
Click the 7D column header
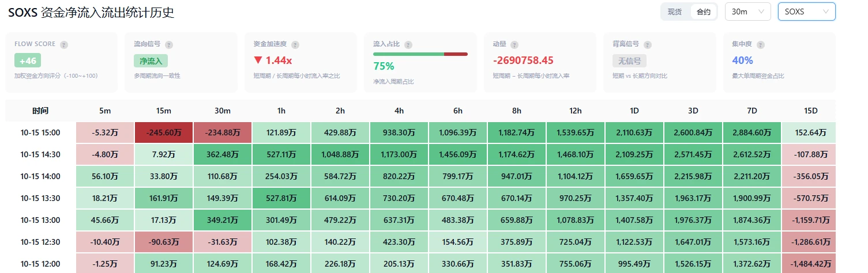752,111
